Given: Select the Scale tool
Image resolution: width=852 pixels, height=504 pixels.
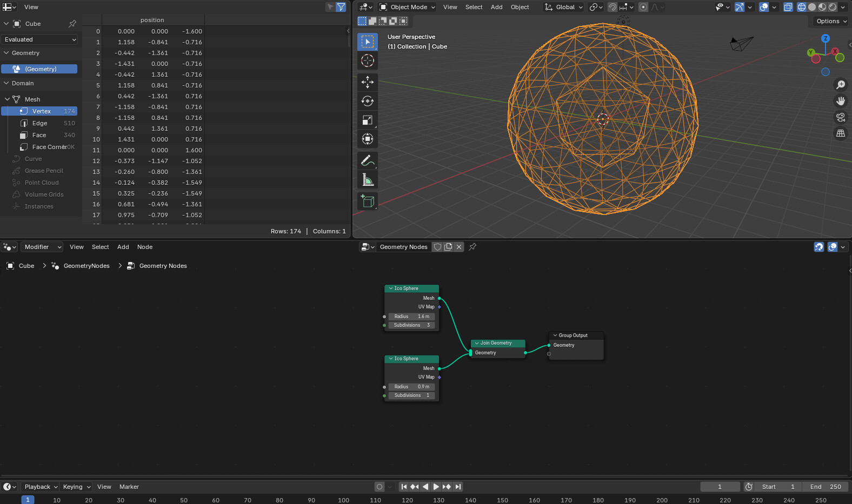Looking at the screenshot, I should point(368,120).
